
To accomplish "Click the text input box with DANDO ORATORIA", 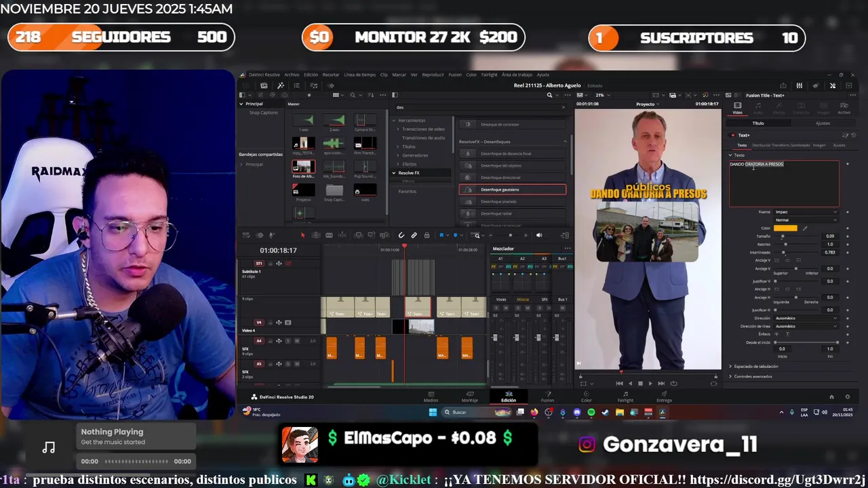I will tap(784, 183).
